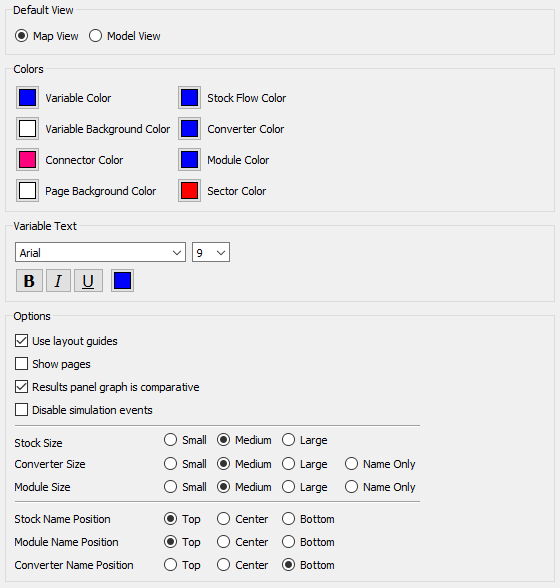Open the Variable Color swatch
This screenshot has width=560, height=588.
click(x=27, y=98)
